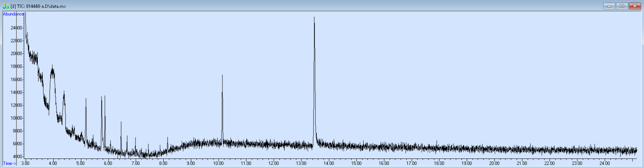Minimize the TIC chromatogram window
Viewport: 644px width, 168px height.
point(609,6)
